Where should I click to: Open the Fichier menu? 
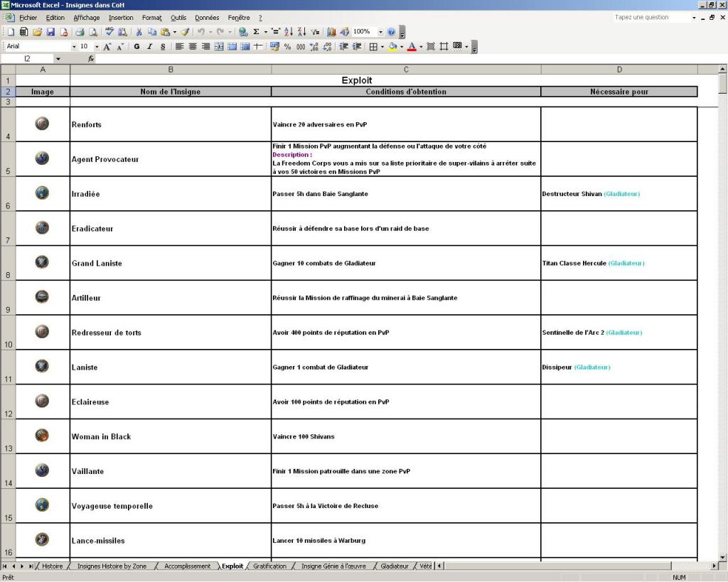tap(28, 18)
